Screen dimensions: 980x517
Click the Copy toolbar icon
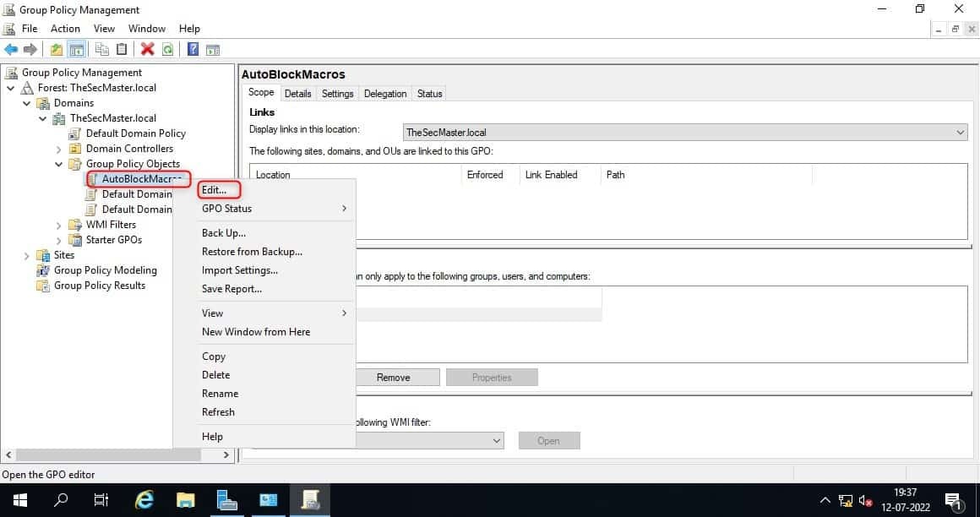pos(102,49)
